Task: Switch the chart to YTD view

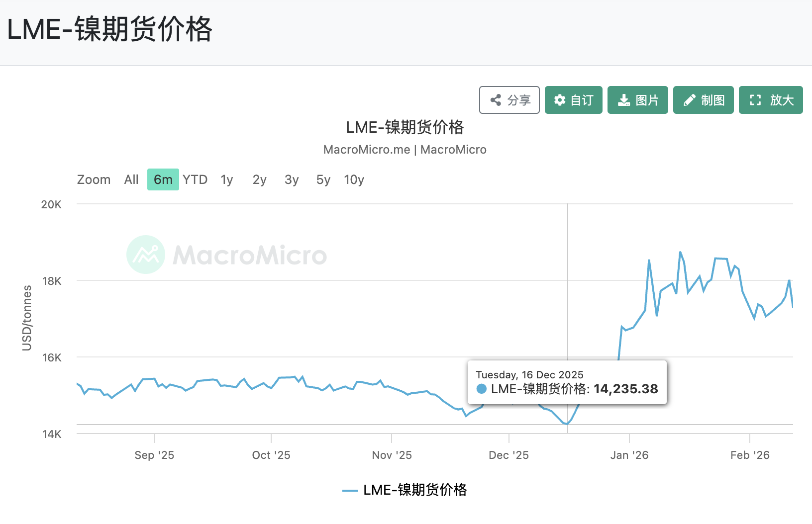Action: click(x=195, y=179)
